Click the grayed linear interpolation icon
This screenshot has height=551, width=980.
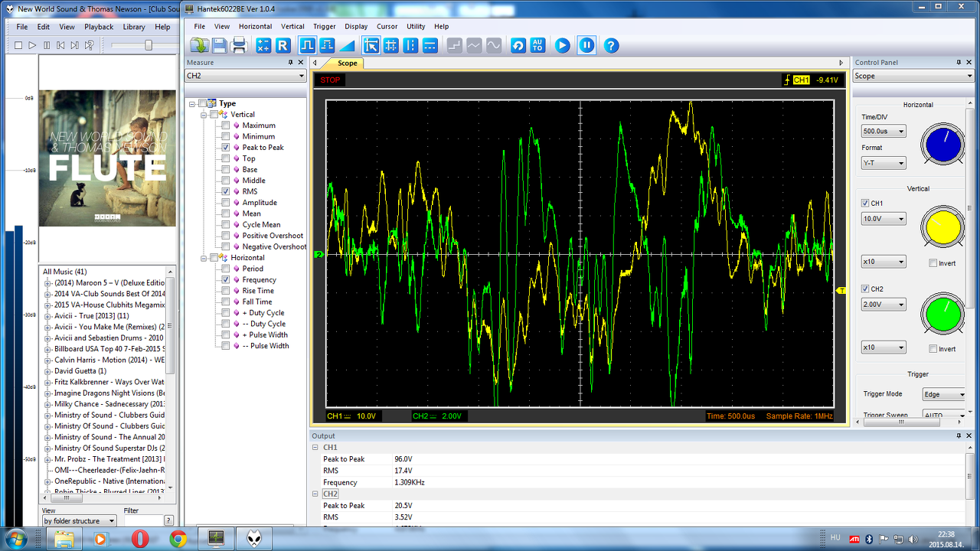coord(474,45)
